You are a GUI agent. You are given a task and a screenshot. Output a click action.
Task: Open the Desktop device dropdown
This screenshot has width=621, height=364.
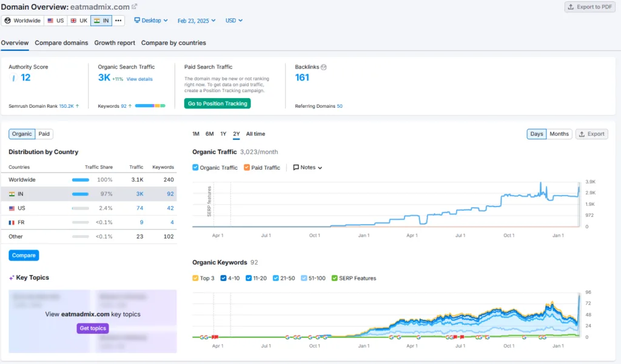151,21
